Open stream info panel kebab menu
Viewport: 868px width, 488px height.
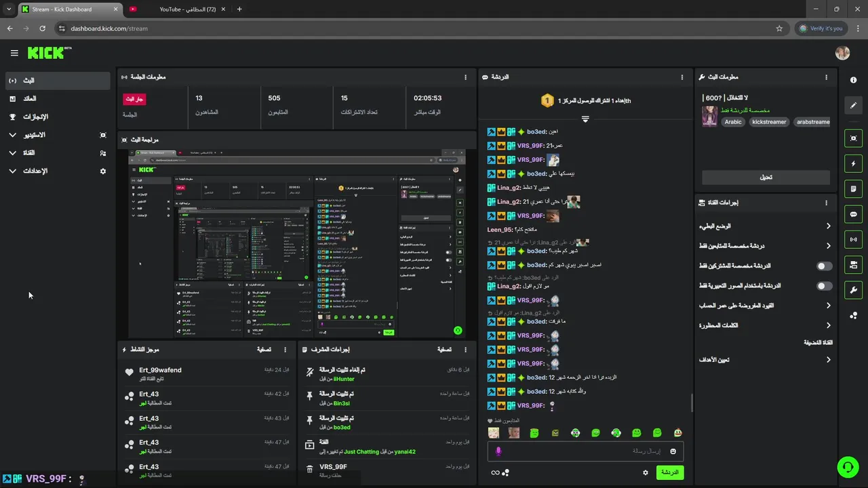point(826,77)
